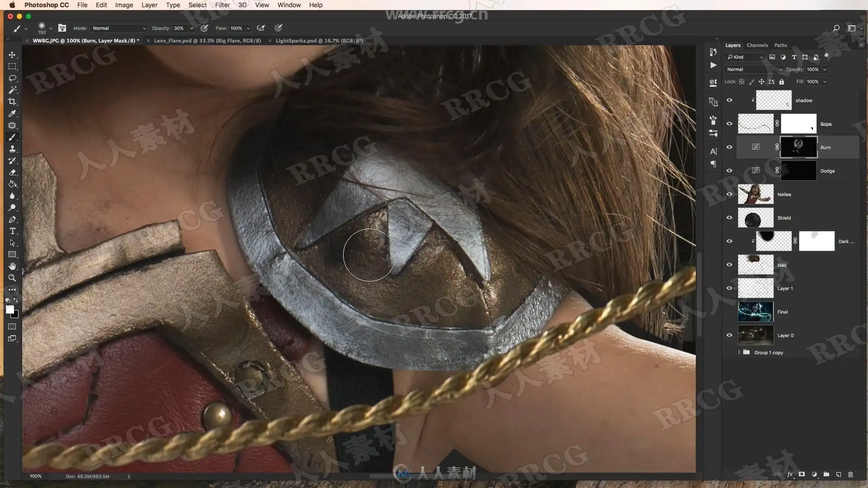This screenshot has height=488, width=868.
Task: Open the brush Mode dropdown
Action: pyautogui.click(x=119, y=28)
